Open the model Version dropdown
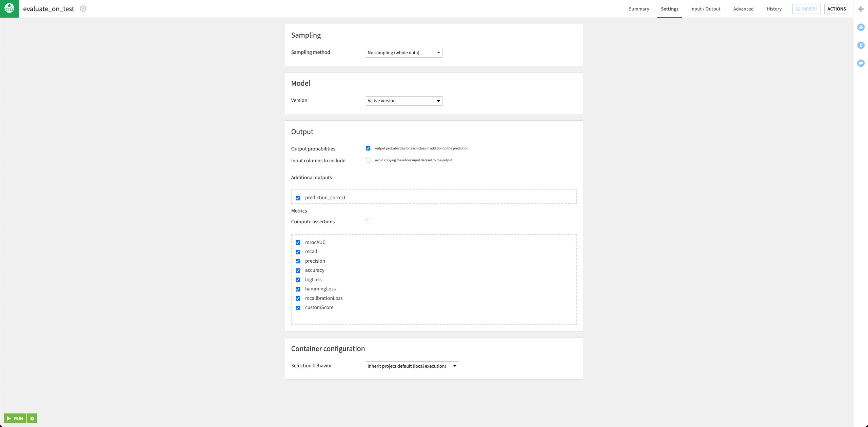This screenshot has width=868, height=427. click(403, 101)
